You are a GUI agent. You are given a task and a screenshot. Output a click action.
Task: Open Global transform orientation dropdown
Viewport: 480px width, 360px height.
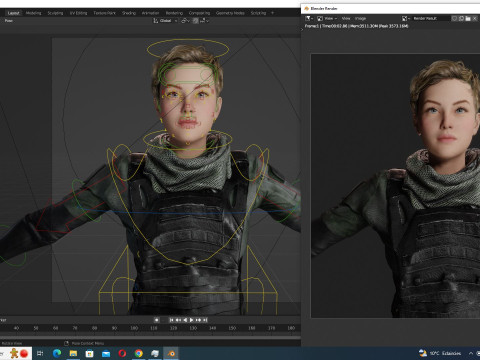165,21
